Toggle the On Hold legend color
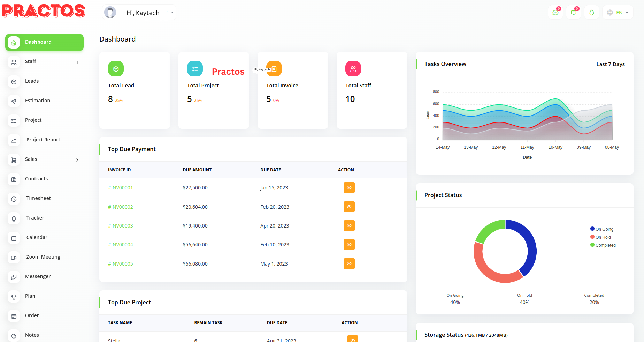 [x=592, y=237]
